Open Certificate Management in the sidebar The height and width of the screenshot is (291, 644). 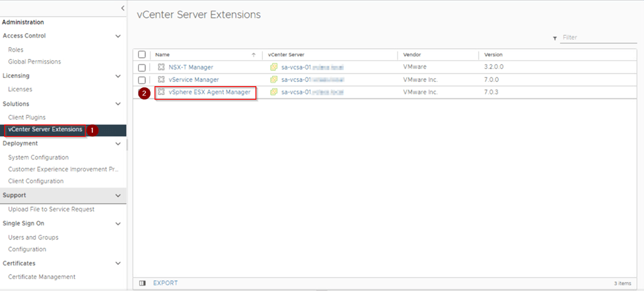click(x=42, y=277)
